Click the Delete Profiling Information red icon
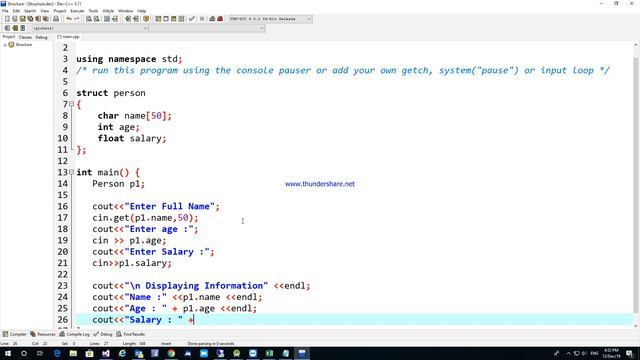Viewport: 640px width, 360px height. [x=220, y=19]
